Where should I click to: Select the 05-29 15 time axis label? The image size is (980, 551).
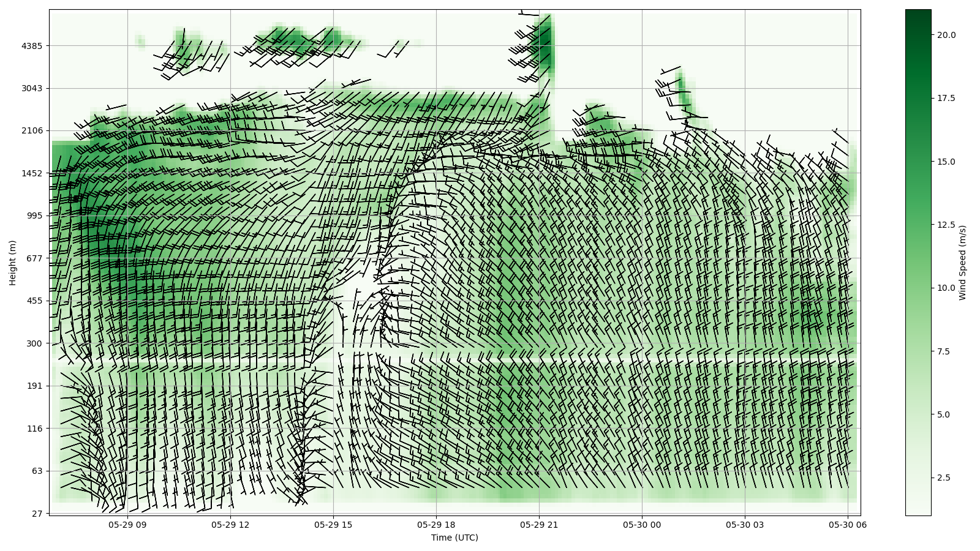pos(333,525)
